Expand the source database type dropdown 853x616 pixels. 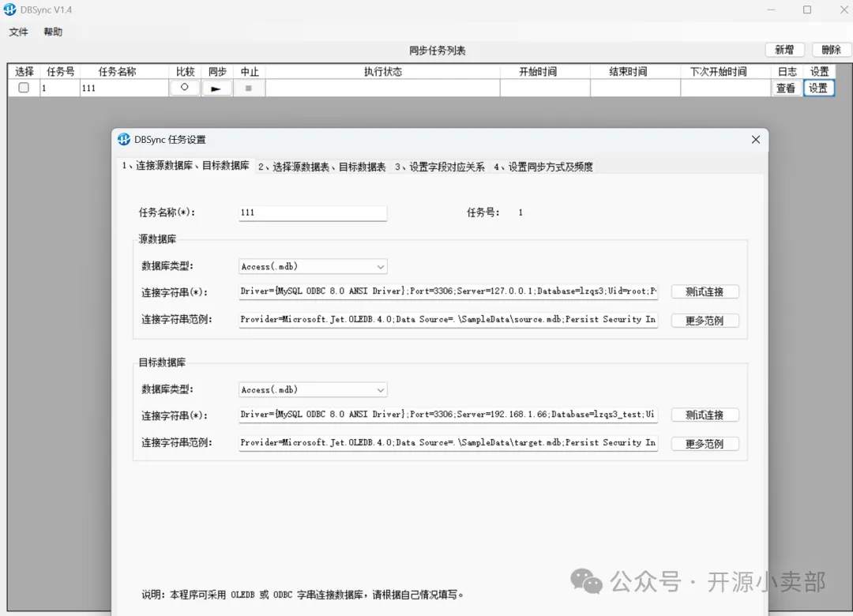380,267
